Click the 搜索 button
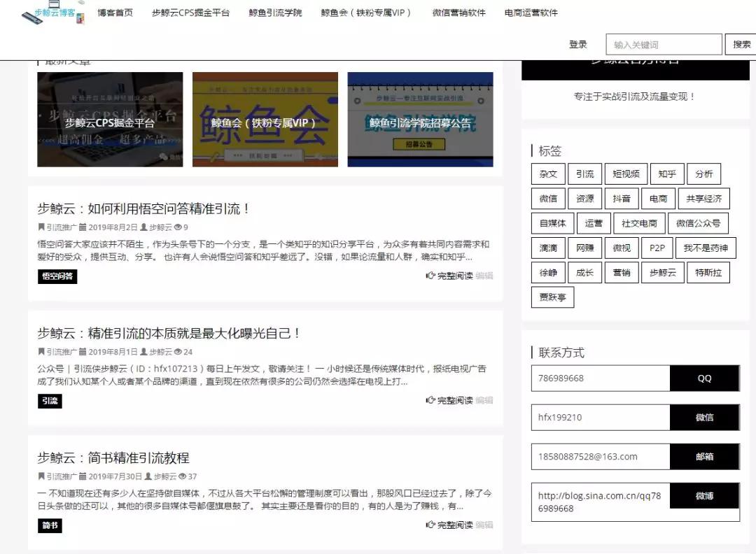Viewport: 756px width, 554px height. [741, 44]
